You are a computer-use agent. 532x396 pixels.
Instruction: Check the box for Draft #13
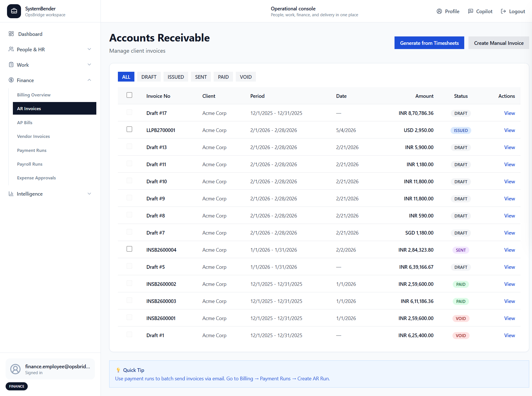[x=129, y=146]
